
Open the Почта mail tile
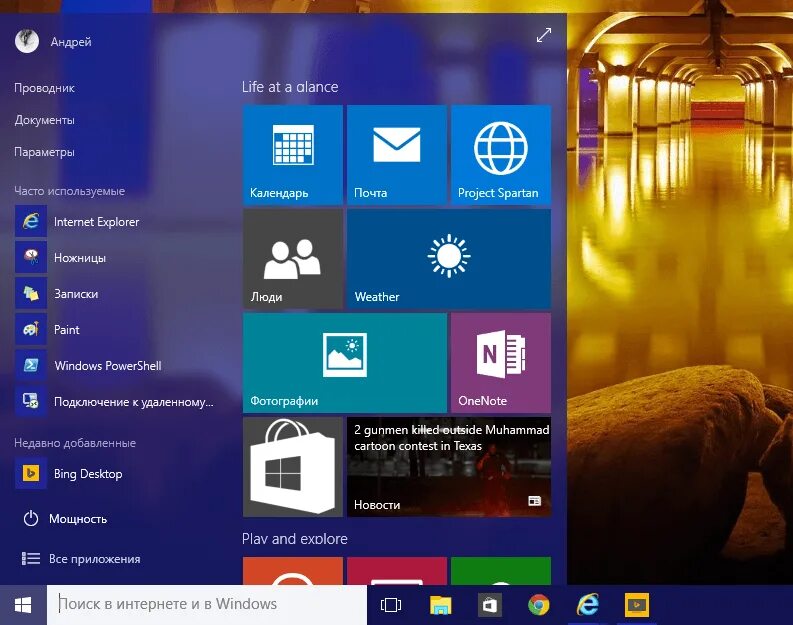(397, 155)
